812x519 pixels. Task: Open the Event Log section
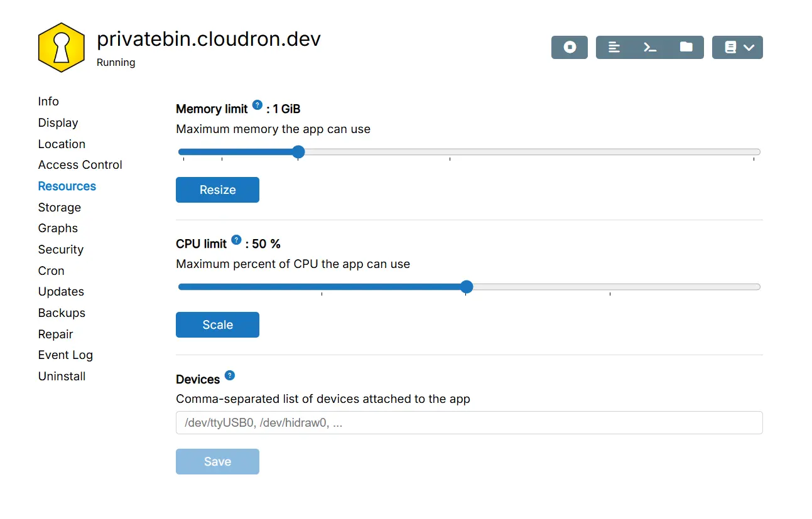point(65,355)
